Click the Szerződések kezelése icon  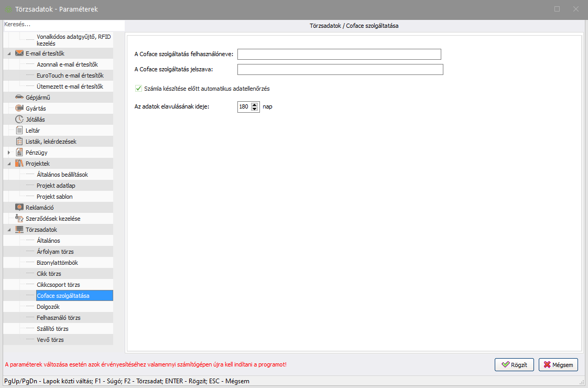pyautogui.click(x=19, y=218)
